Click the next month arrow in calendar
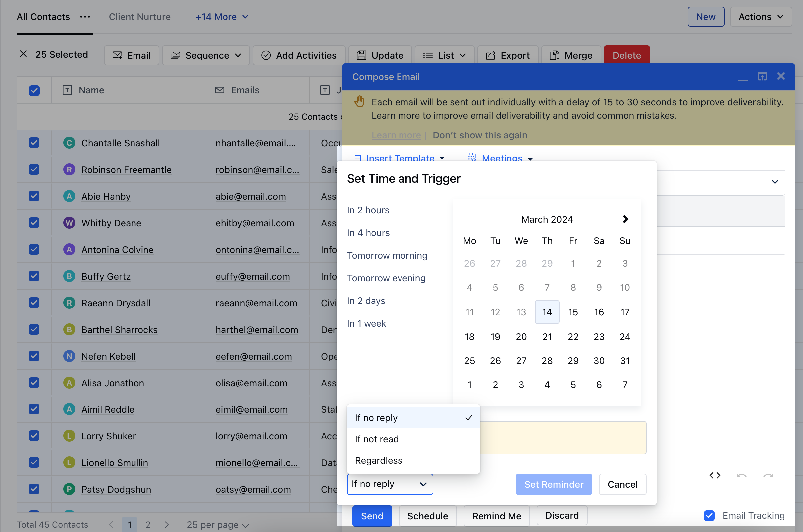The image size is (803, 532). click(x=625, y=219)
